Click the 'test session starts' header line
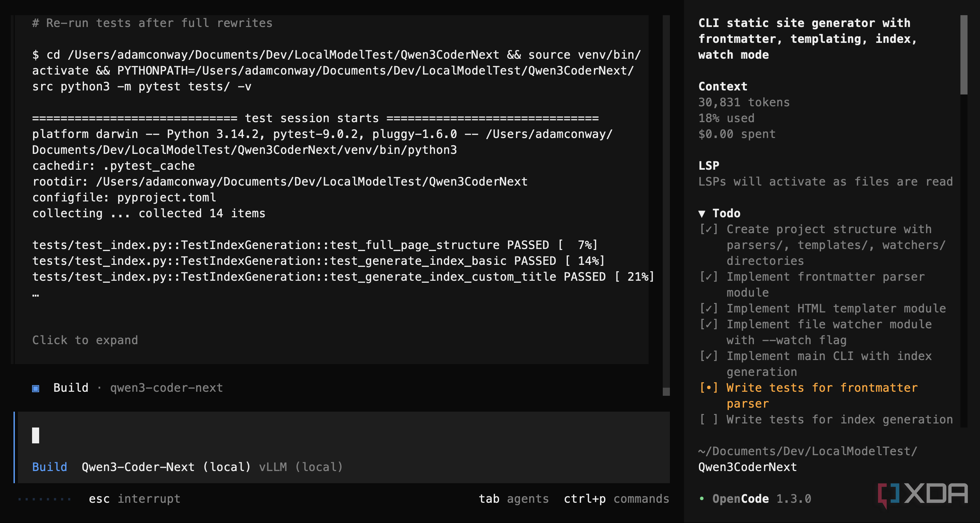 pyautogui.click(x=316, y=118)
